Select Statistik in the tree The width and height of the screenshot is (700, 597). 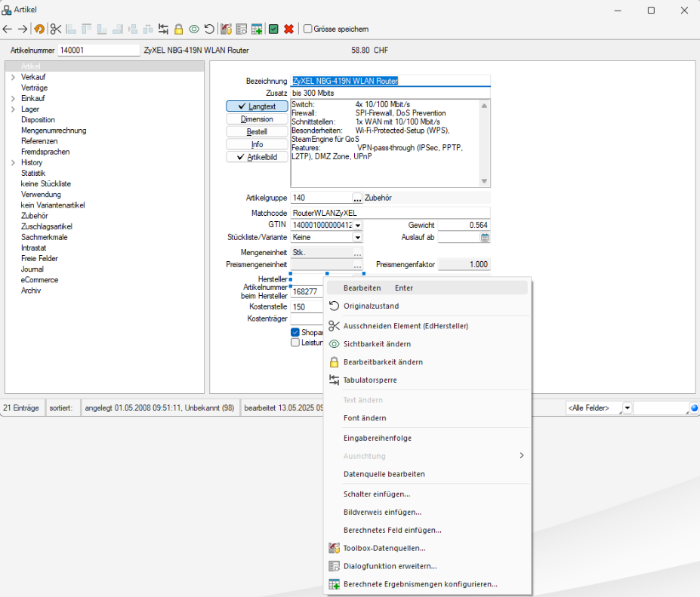point(33,173)
